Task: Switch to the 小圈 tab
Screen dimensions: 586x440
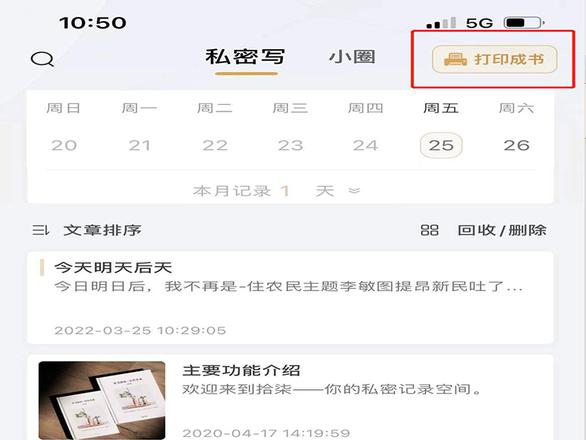Action: [352, 57]
